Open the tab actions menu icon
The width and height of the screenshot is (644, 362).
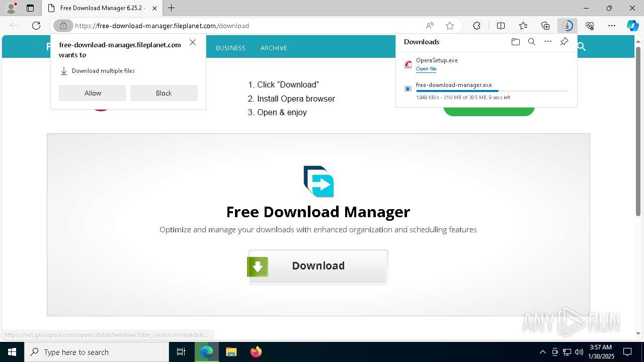click(x=30, y=8)
